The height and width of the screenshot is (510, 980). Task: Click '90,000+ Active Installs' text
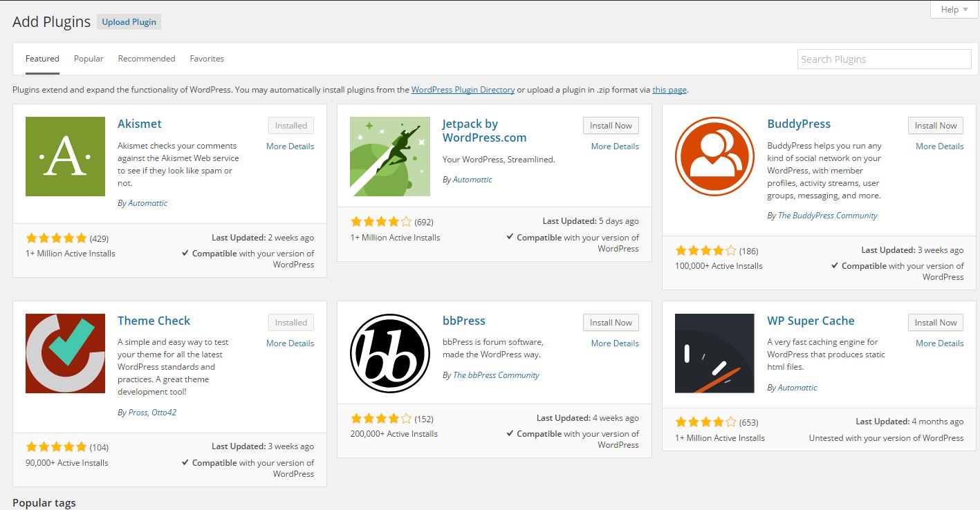pos(67,463)
